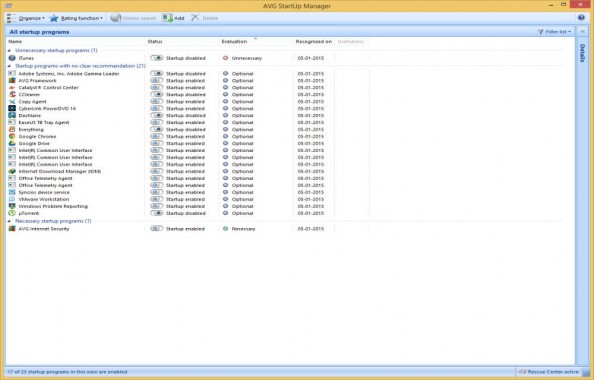594x380 pixels.
Task: Click the Adobe Gamma Loader icon
Action: [12, 73]
